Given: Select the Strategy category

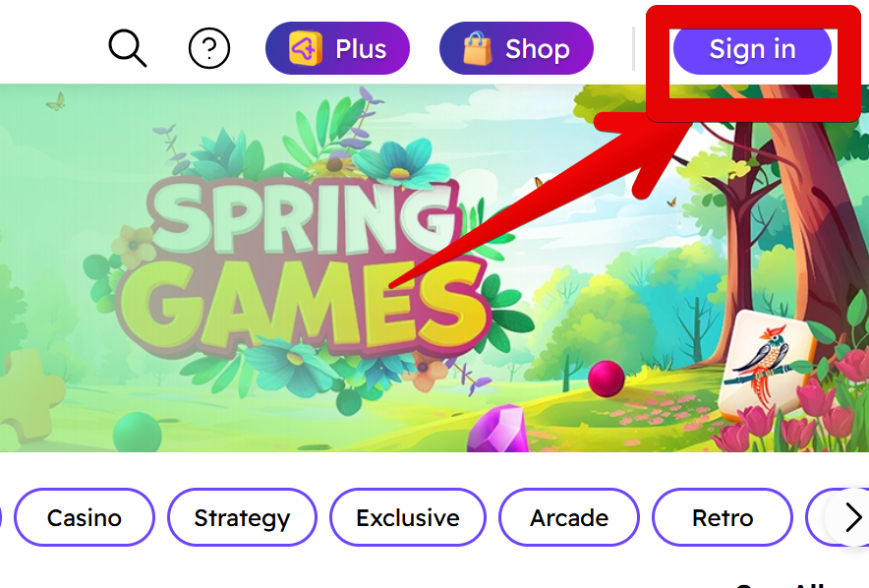Looking at the screenshot, I should (x=242, y=517).
